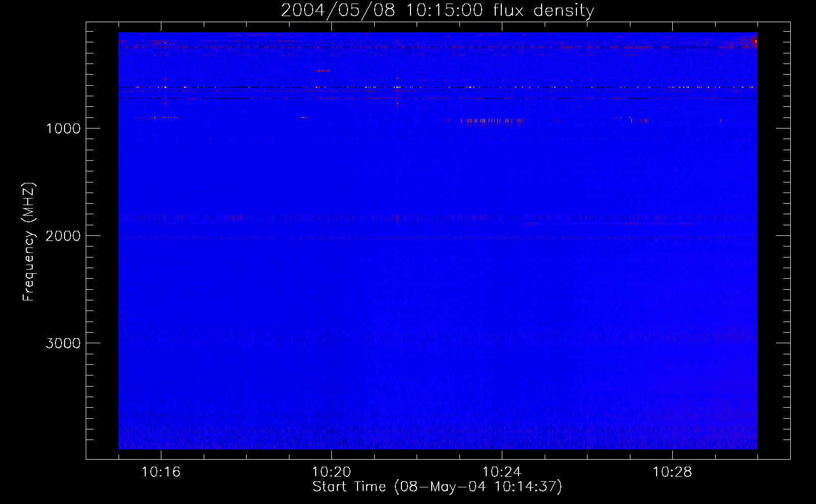Click the 1000 frequency tick label

[64, 129]
